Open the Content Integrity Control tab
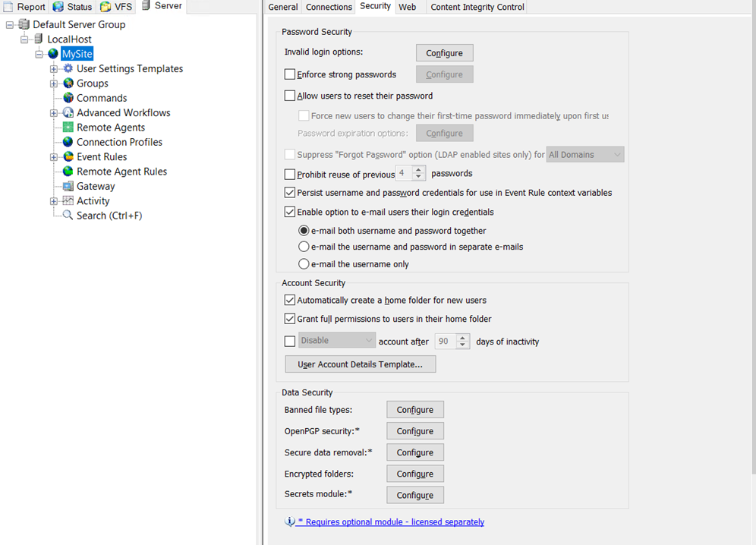This screenshot has width=756, height=545. (477, 7)
